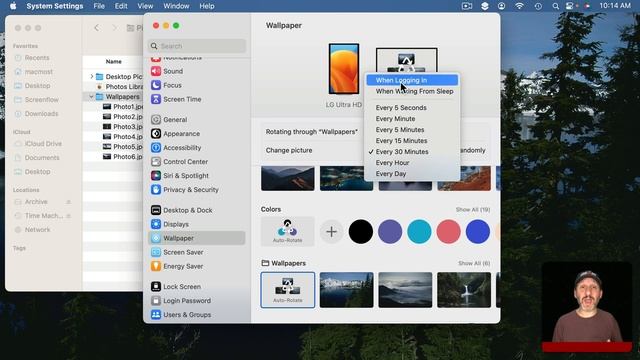Select Every Hour interval
The image size is (640, 360).
pyautogui.click(x=412, y=163)
